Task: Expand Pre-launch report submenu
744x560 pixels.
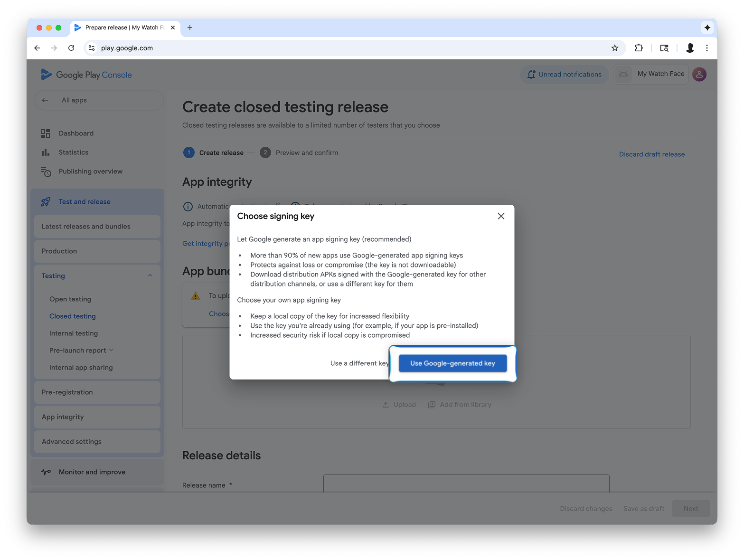Action: tap(111, 350)
